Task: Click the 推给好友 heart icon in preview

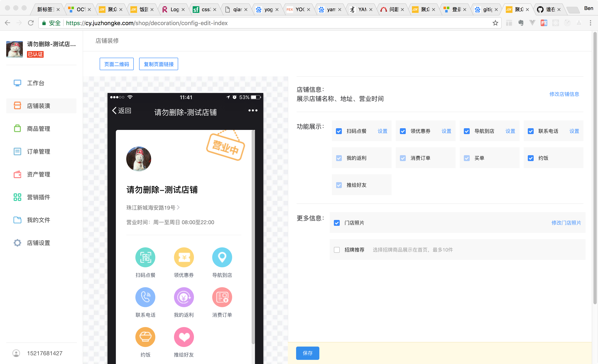Action: [x=184, y=337]
